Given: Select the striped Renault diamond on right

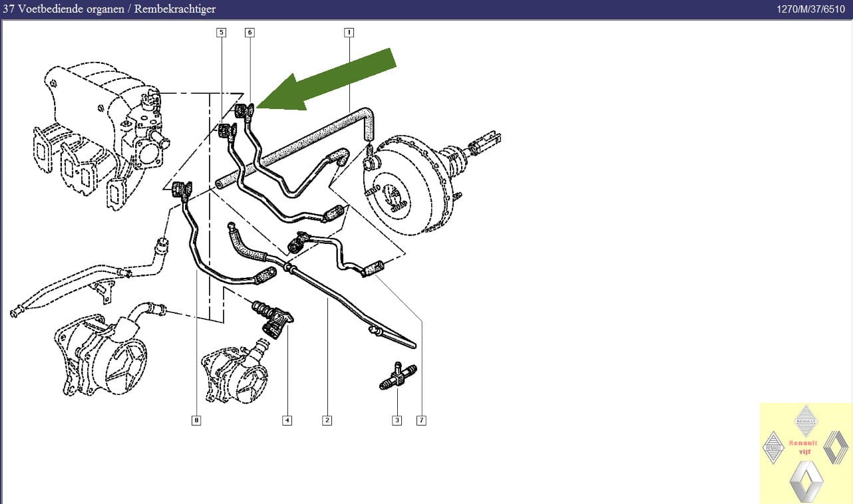Looking at the screenshot, I should [836, 447].
